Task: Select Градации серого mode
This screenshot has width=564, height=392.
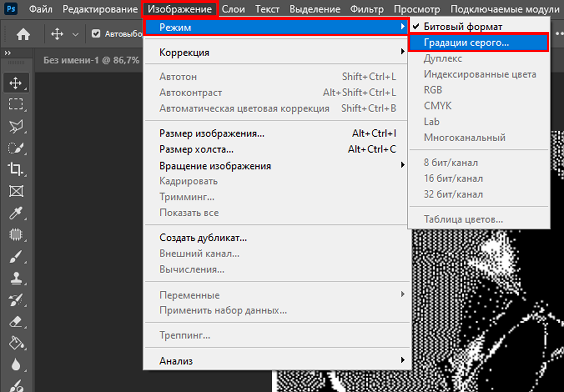Action: point(479,43)
